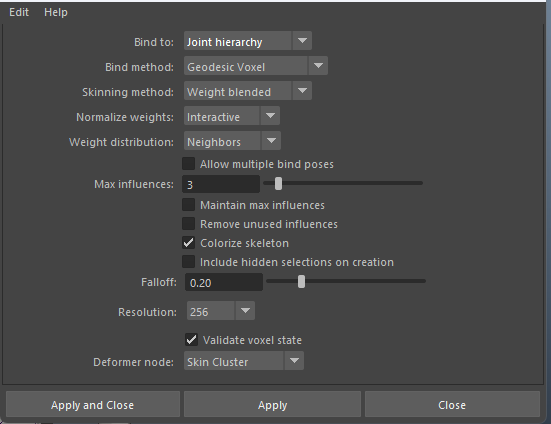Open Weight distribution dropdown
Viewport: 551px width, 424px height.
click(x=232, y=141)
